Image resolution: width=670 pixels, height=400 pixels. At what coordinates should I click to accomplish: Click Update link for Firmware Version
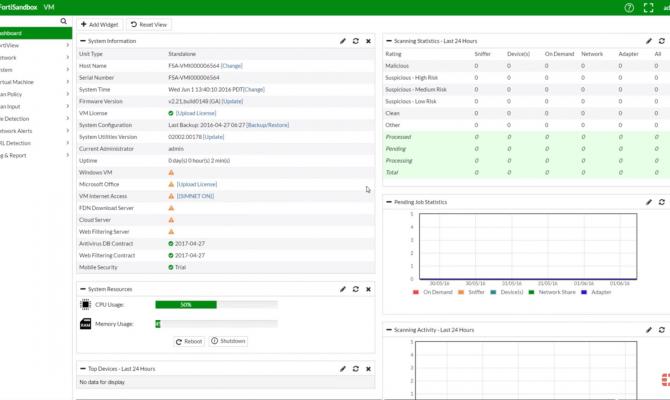point(232,101)
